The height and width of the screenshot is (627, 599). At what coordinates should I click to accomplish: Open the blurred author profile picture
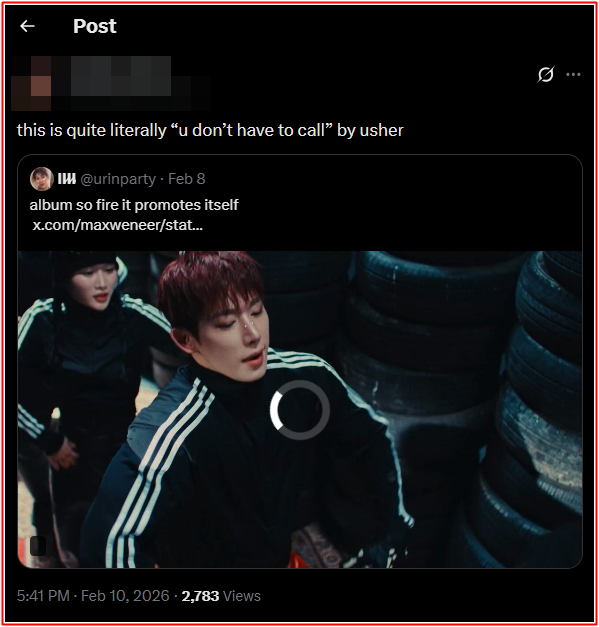tap(31, 83)
